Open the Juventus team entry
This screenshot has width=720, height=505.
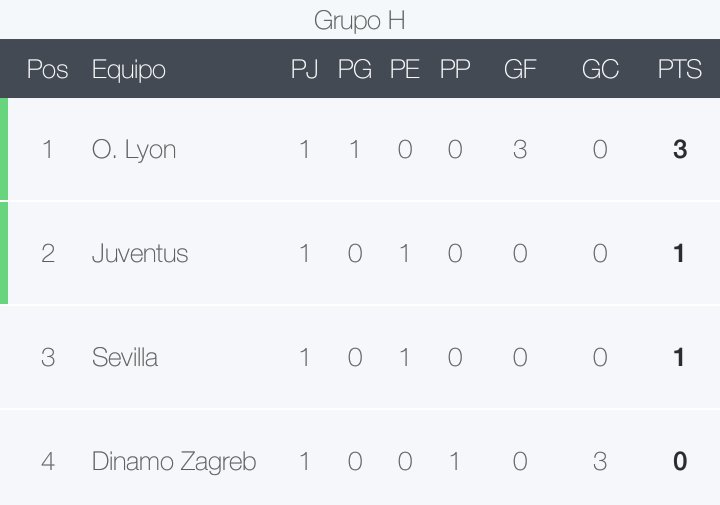click(x=140, y=253)
